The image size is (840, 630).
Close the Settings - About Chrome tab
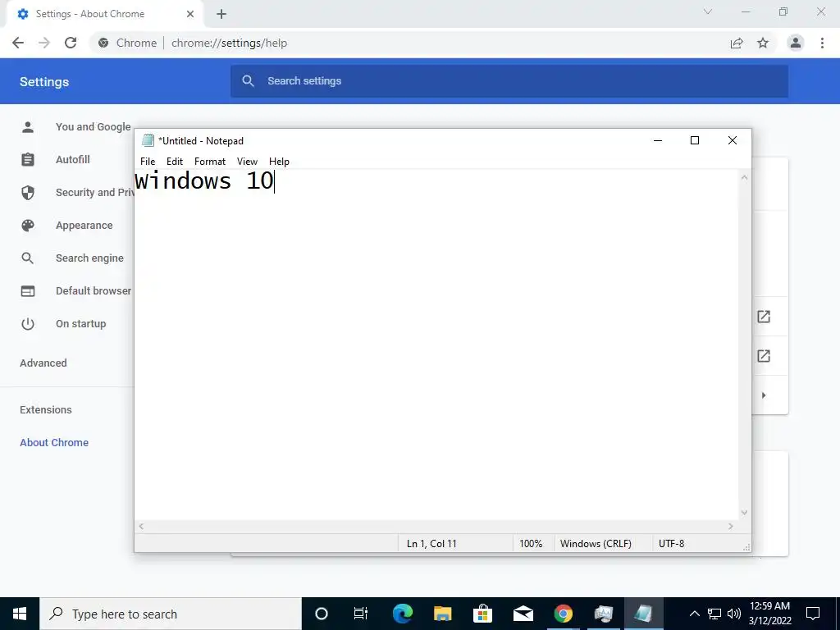click(190, 14)
